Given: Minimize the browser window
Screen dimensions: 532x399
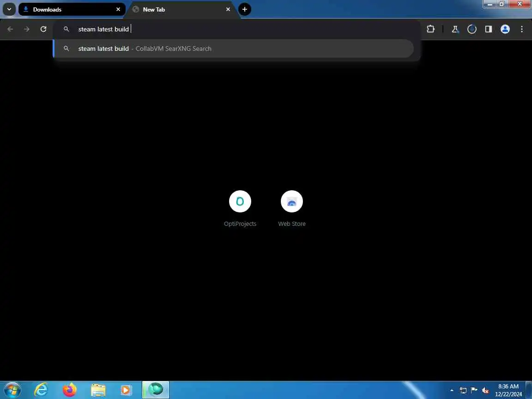Looking at the screenshot, I should (x=489, y=4).
